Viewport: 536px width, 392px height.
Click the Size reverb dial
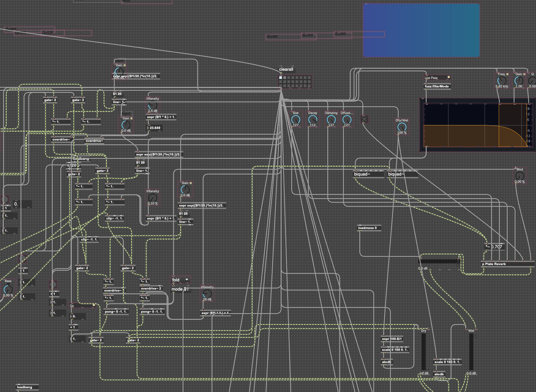point(296,119)
